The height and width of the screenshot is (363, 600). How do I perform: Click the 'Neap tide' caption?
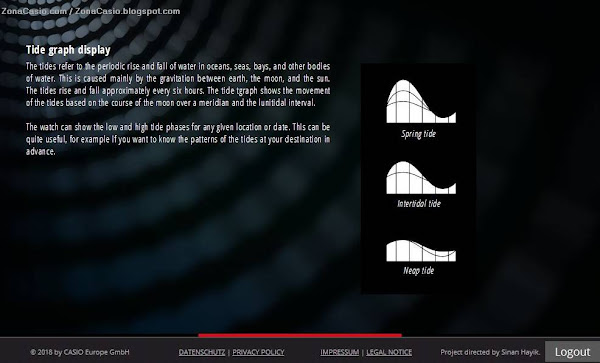click(419, 270)
